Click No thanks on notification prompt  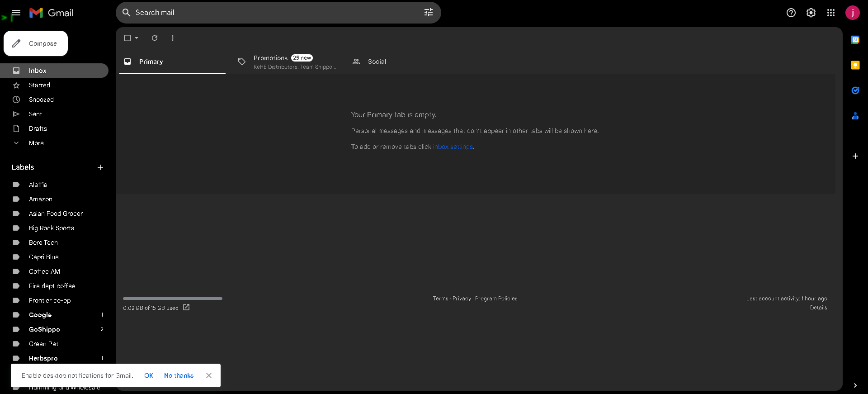click(x=179, y=375)
